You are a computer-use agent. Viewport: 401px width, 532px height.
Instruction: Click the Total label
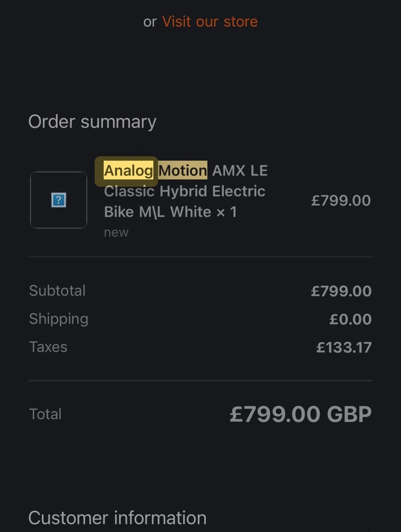[45, 414]
